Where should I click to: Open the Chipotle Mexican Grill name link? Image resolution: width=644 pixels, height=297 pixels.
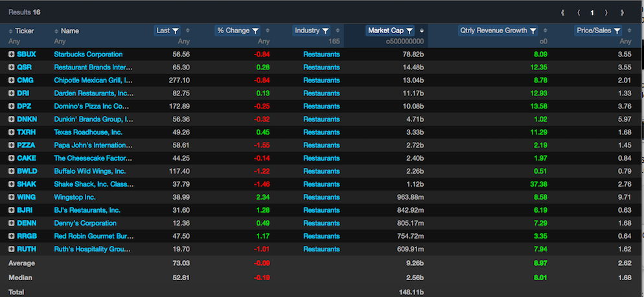click(93, 80)
